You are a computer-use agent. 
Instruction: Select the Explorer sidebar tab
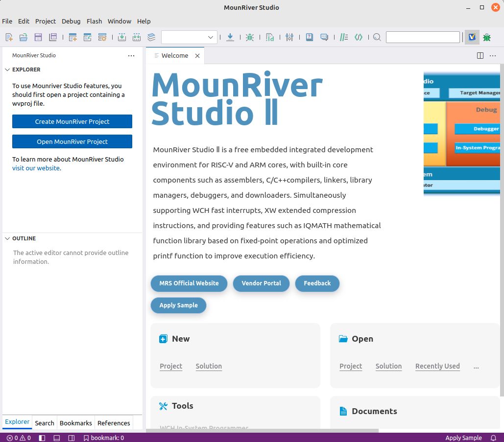(x=17, y=422)
